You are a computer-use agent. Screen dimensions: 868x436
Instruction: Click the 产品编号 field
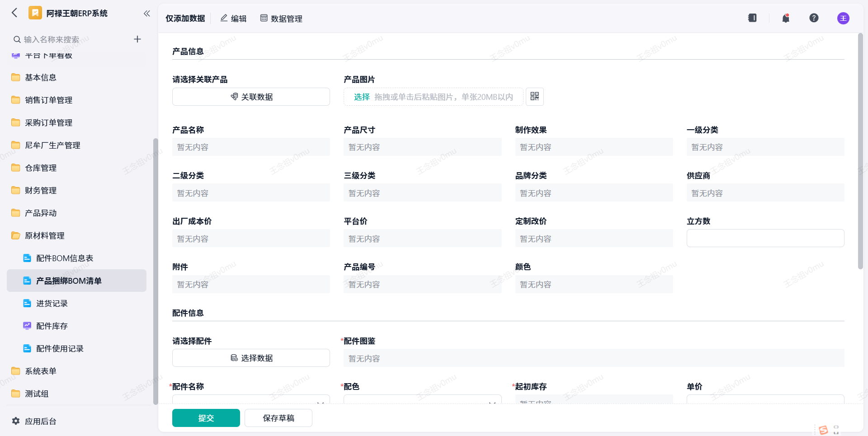(x=423, y=284)
